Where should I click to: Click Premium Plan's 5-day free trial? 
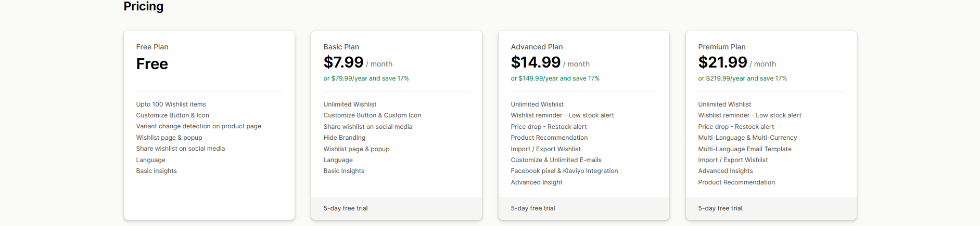click(x=720, y=208)
